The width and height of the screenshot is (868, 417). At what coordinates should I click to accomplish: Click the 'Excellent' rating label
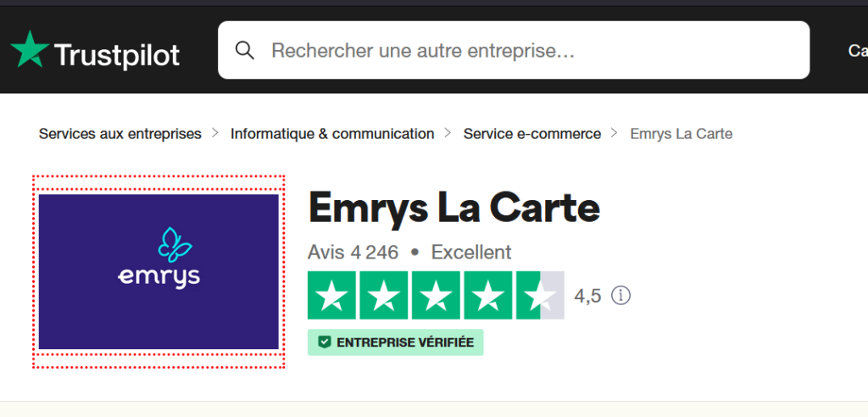(x=471, y=253)
